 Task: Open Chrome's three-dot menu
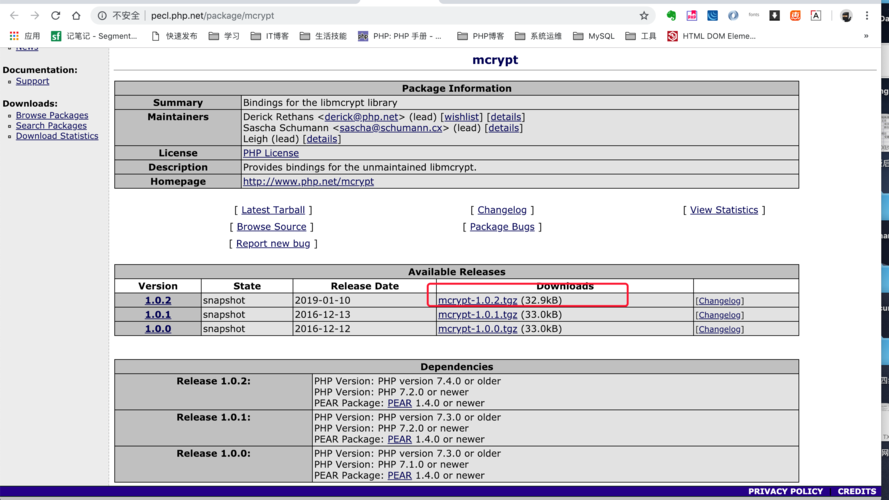tap(867, 16)
